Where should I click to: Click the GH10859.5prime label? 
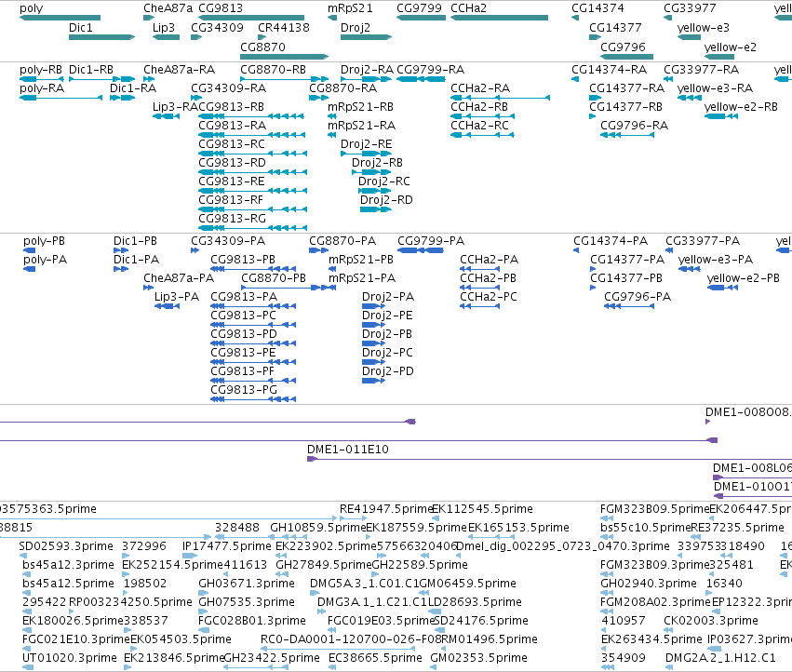click(x=318, y=527)
